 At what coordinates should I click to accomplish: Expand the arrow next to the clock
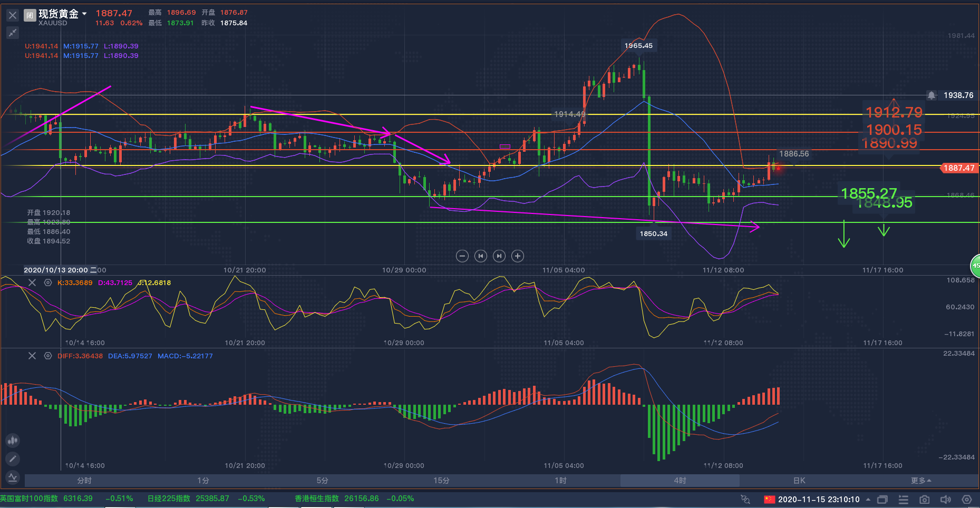point(868,499)
